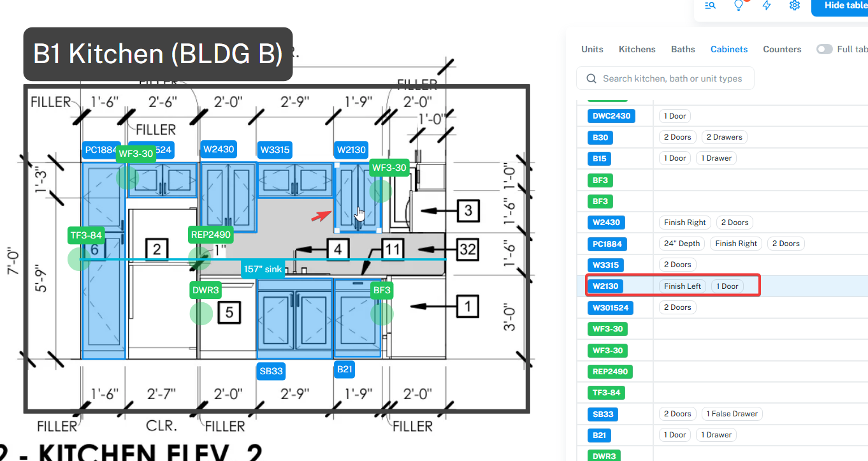Select the DWR3 label on the drawing
The height and width of the screenshot is (461, 868).
click(x=206, y=290)
